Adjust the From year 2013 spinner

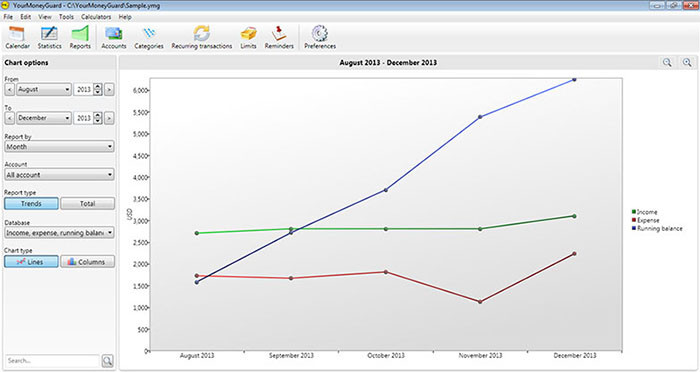click(98, 89)
